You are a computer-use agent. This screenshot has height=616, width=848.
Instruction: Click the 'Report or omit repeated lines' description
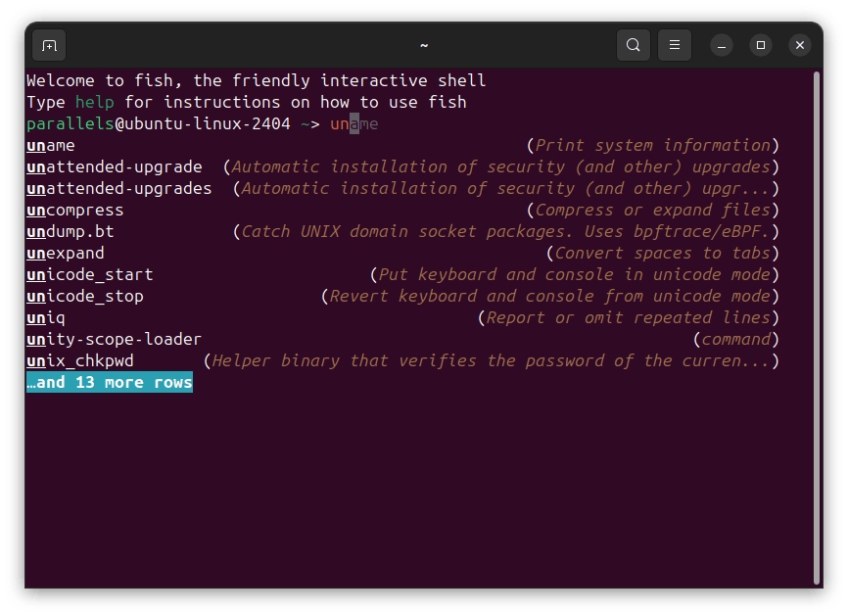pos(629,318)
